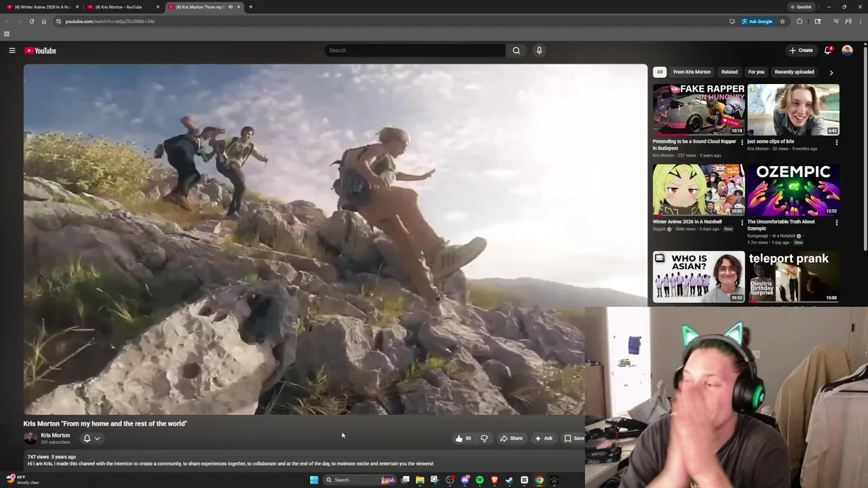Select the Recently uploaded chip
Image resolution: width=868 pixels, height=488 pixels.
click(794, 72)
